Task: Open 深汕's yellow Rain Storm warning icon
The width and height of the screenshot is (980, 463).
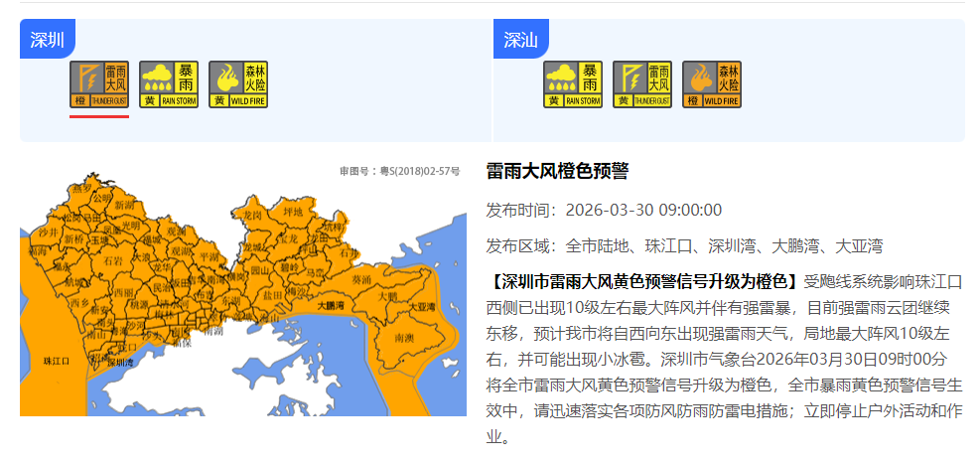Action: (x=573, y=84)
